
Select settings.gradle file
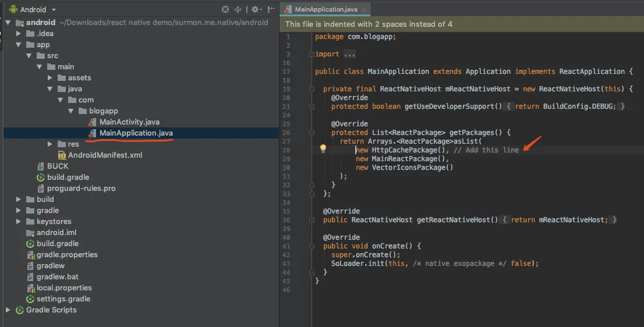(x=63, y=299)
